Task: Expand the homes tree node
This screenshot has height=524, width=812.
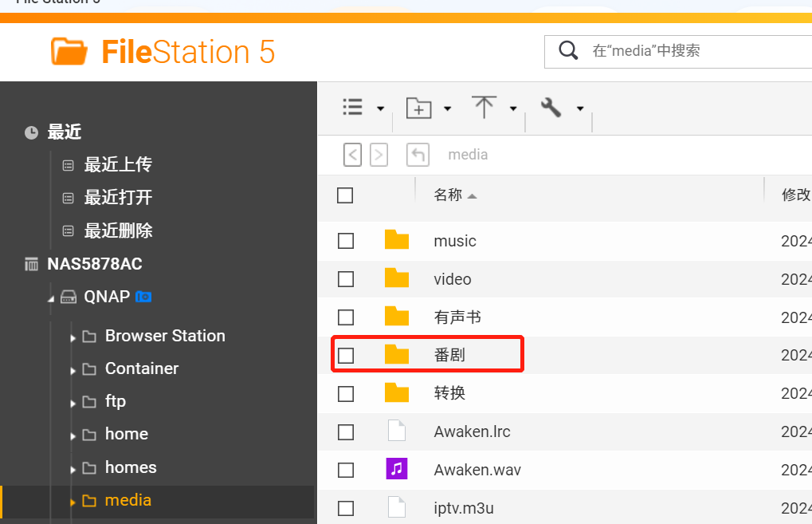Action: (x=73, y=470)
